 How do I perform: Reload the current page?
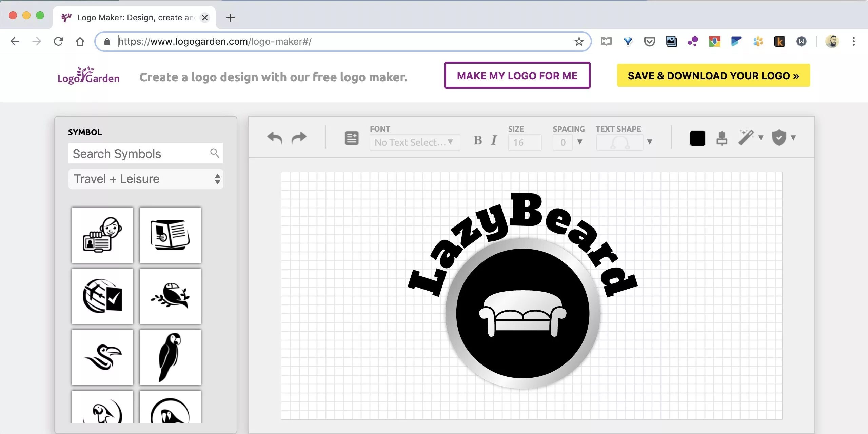(x=58, y=41)
